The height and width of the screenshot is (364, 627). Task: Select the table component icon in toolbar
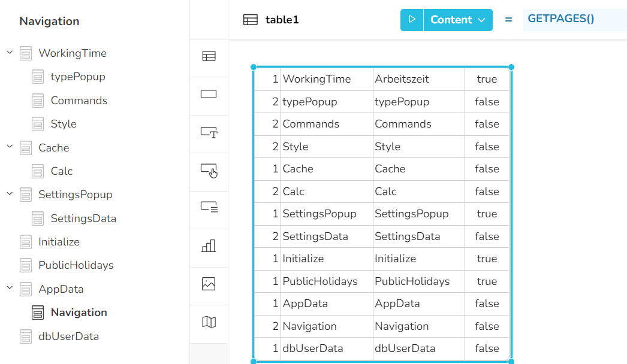pyautogui.click(x=209, y=56)
